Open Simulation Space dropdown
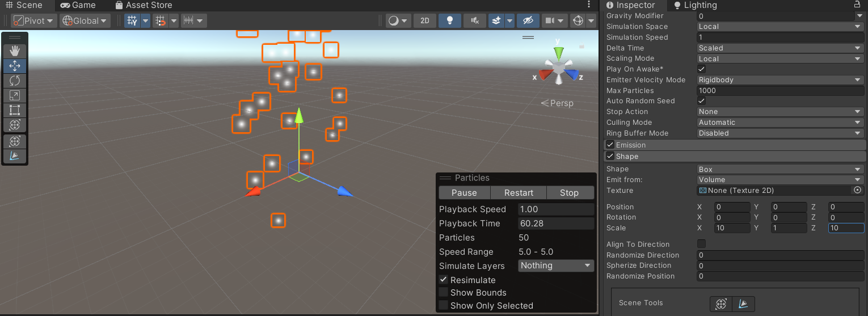The width and height of the screenshot is (868, 316). pyautogui.click(x=779, y=27)
